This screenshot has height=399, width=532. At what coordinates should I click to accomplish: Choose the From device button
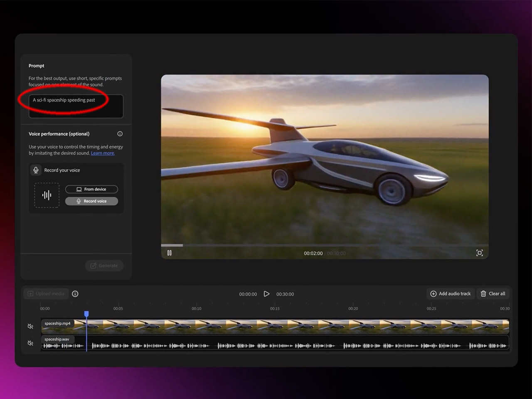click(91, 189)
